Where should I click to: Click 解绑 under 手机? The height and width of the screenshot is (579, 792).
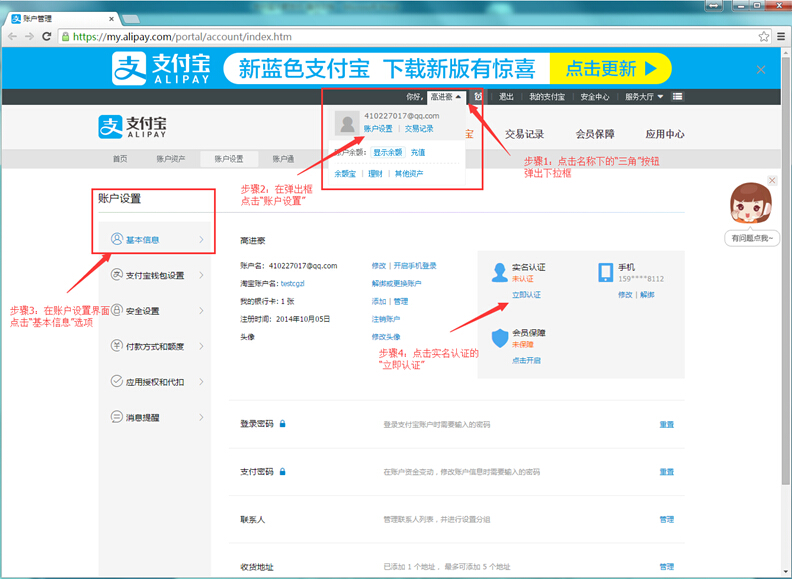coord(647,295)
